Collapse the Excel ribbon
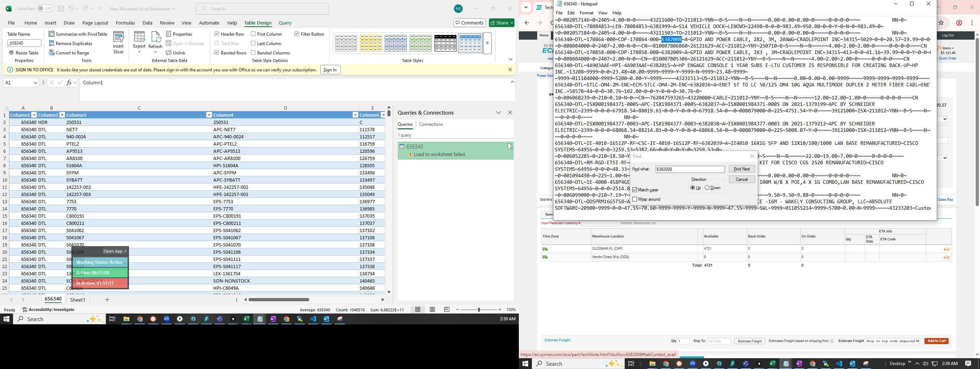 pos(511,59)
